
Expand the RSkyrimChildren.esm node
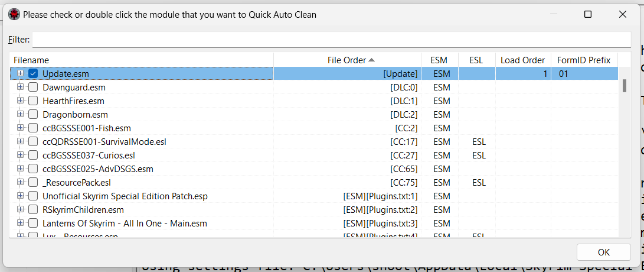20,210
